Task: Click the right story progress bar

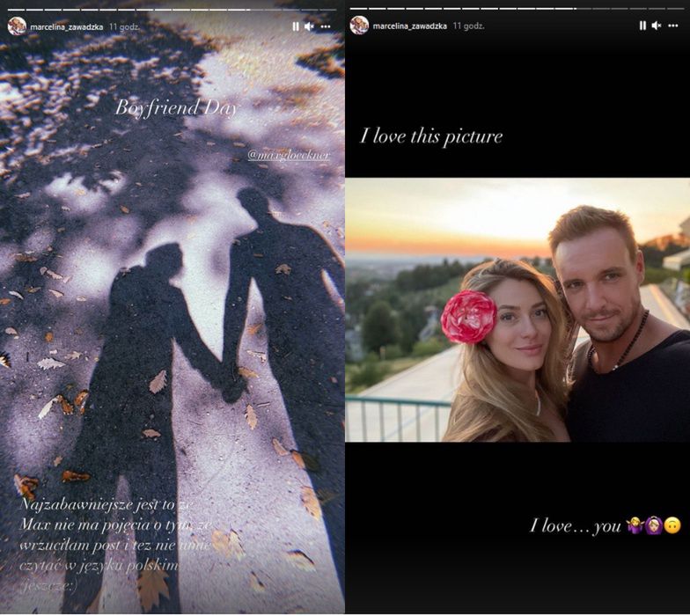Action: pyautogui.click(x=516, y=9)
